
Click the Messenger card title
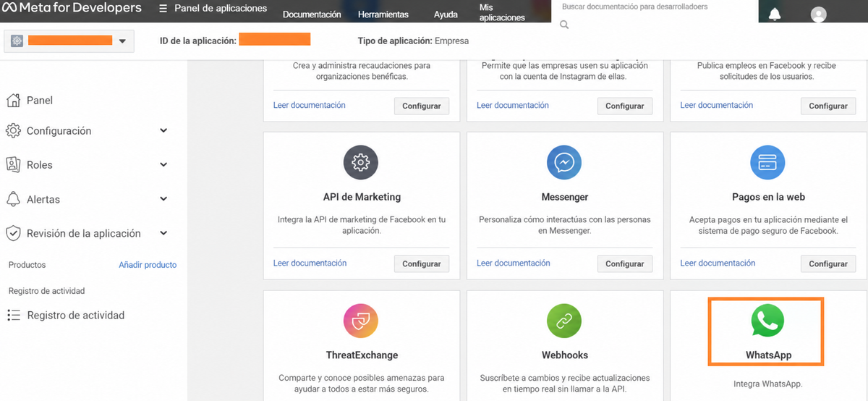[x=565, y=197]
